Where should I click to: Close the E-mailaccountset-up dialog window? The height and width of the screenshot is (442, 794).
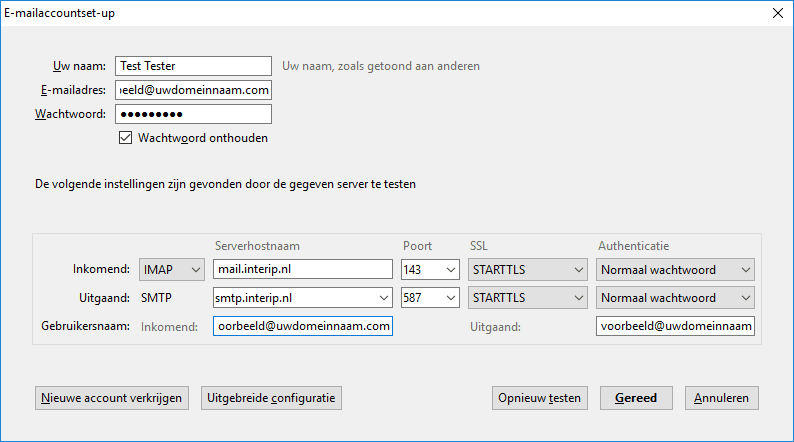coord(778,13)
